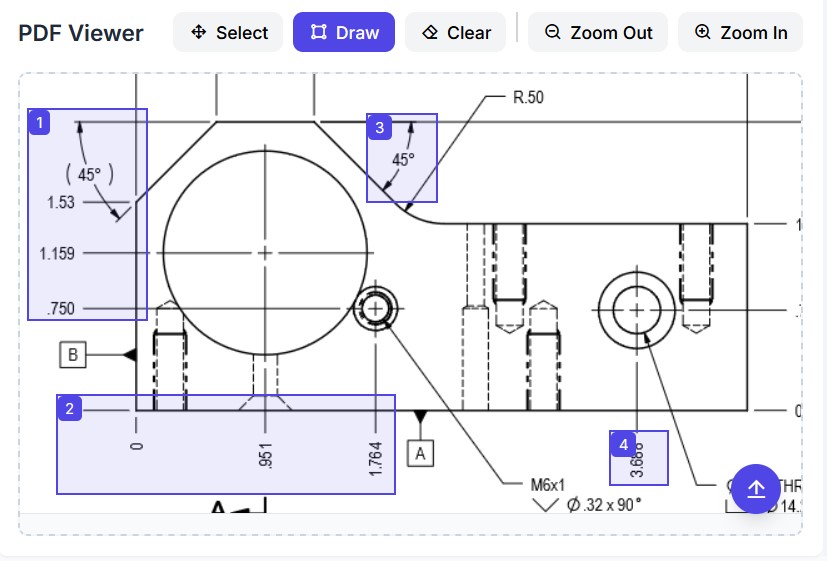Click the Zoom Out magnifier button

point(598,33)
